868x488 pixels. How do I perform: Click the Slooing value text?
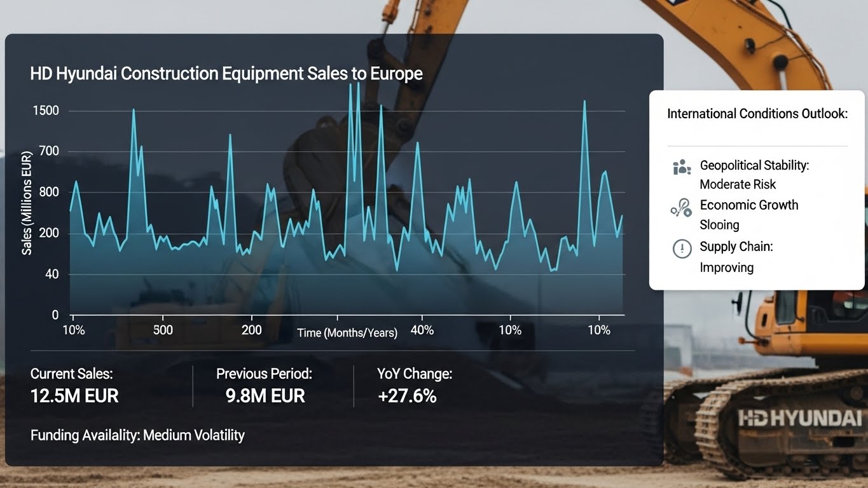[719, 225]
